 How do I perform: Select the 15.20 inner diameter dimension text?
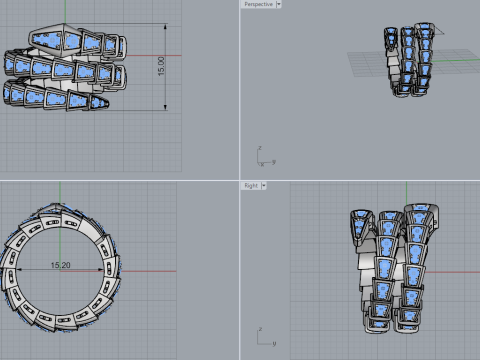point(61,265)
